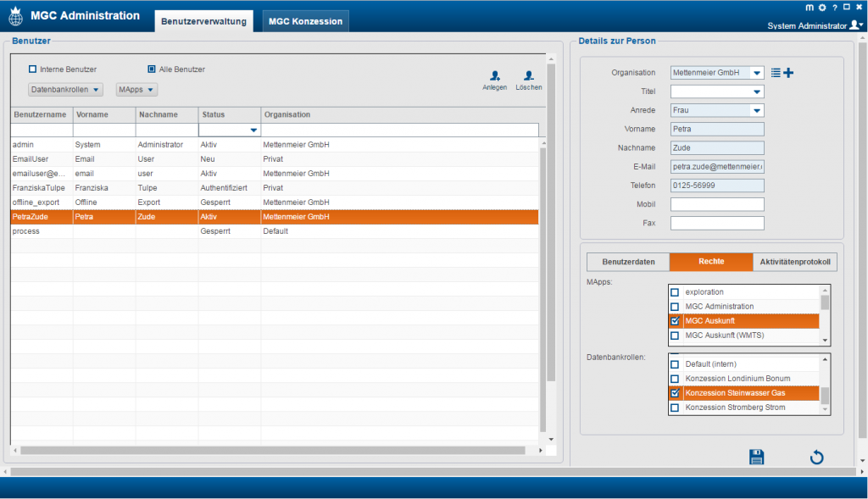The image size is (868, 499).
Task: Save changes with the floppy disk icon
Action: [x=756, y=457]
